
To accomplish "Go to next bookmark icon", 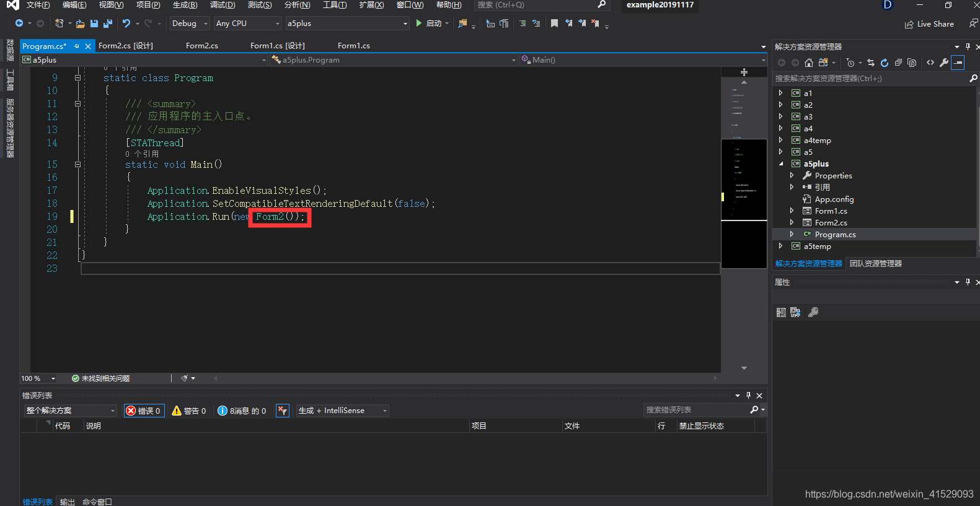I will 582,24.
